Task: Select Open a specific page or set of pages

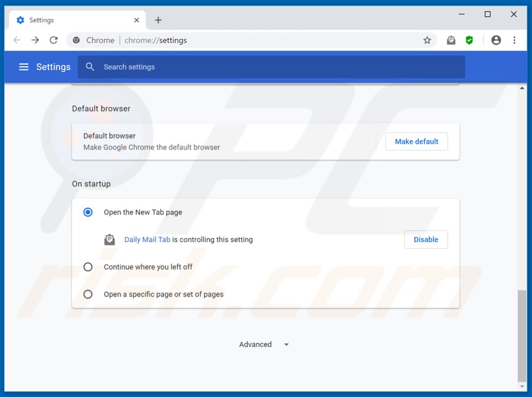Action: click(x=88, y=294)
